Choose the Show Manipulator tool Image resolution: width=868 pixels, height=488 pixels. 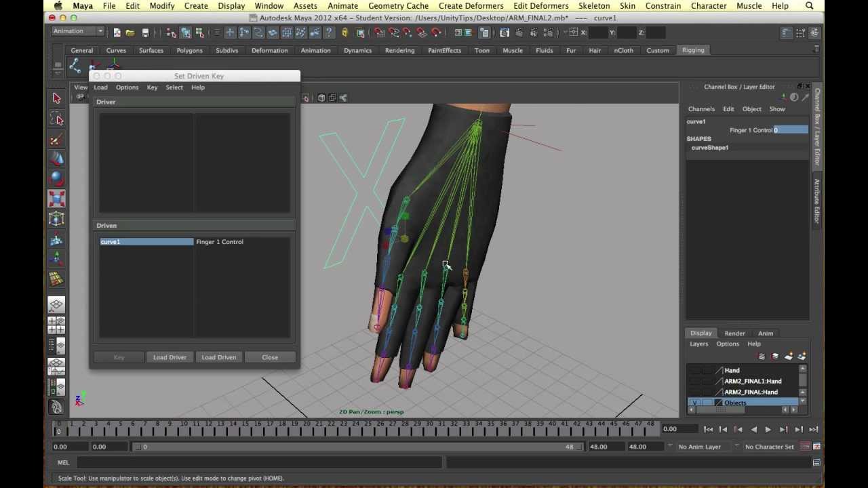click(56, 258)
